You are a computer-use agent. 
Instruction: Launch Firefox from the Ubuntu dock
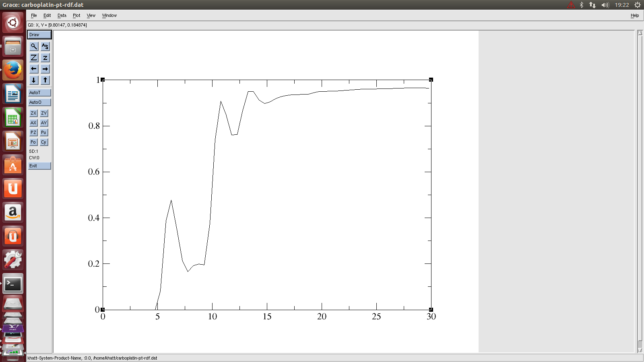13,70
